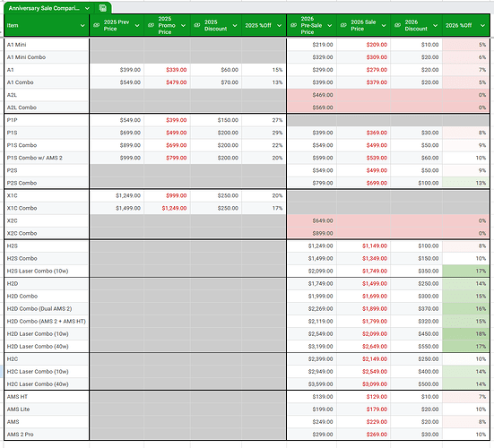Select the $1,249.00 promo price for X1C Combo
This screenshot has height=448, width=494.
[x=167, y=209]
